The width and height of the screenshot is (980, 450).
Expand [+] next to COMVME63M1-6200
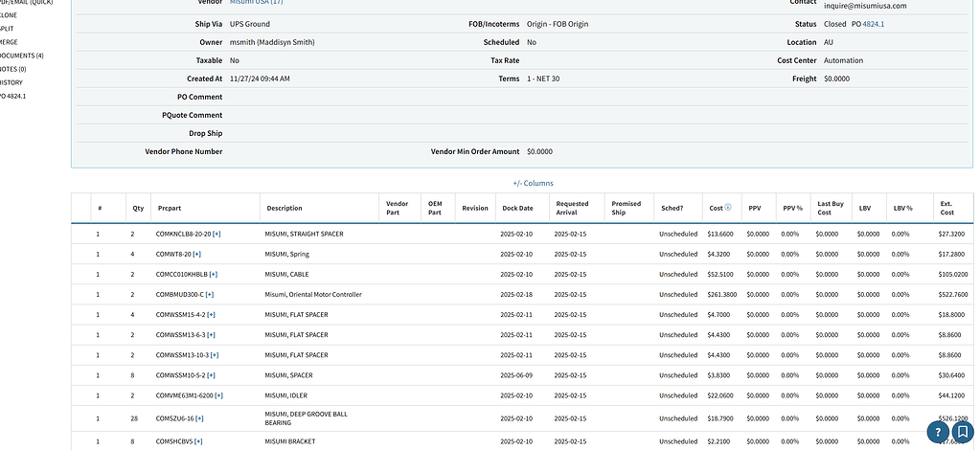pyautogui.click(x=218, y=395)
